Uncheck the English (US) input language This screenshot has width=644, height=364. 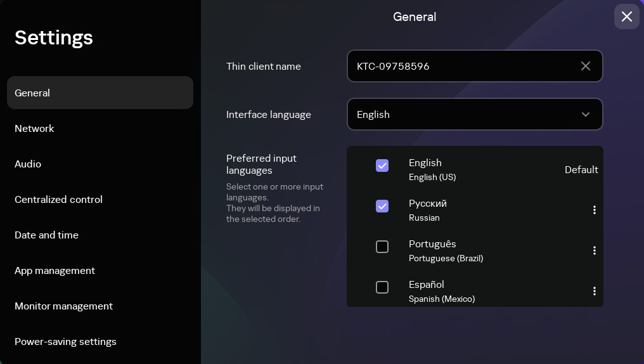(382, 166)
